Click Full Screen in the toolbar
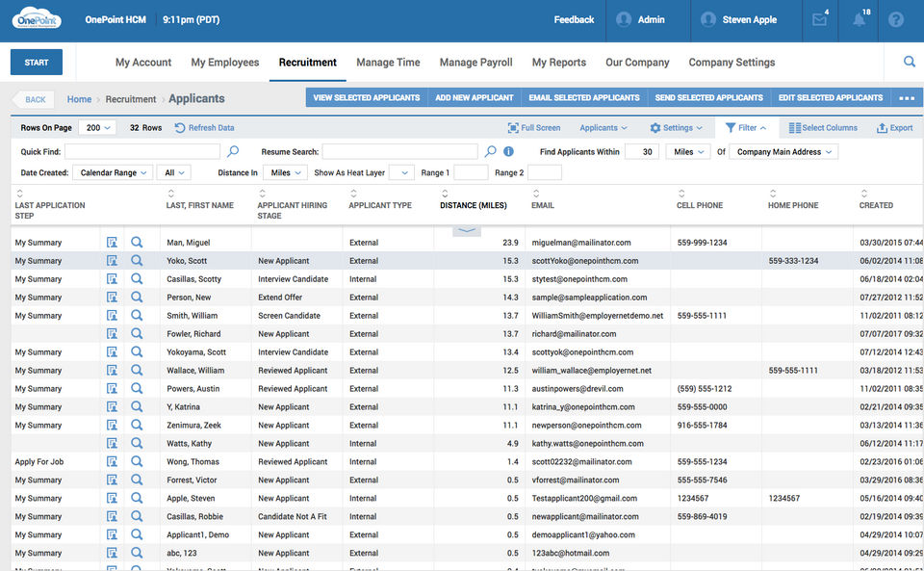Viewport: 924px width, 571px height. [x=533, y=128]
